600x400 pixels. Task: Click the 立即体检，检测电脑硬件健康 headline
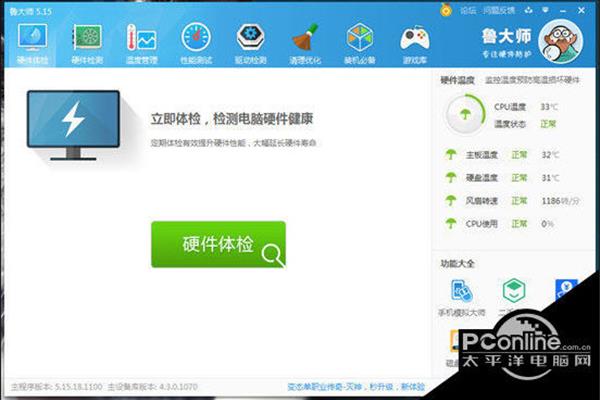pos(232,119)
